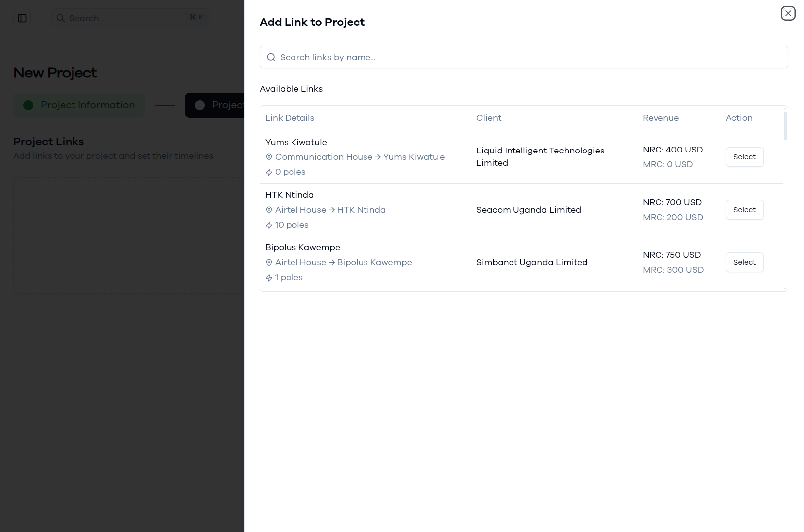Select the Yums Kiwatule link
Screen dimensions: 804x532
744,157
